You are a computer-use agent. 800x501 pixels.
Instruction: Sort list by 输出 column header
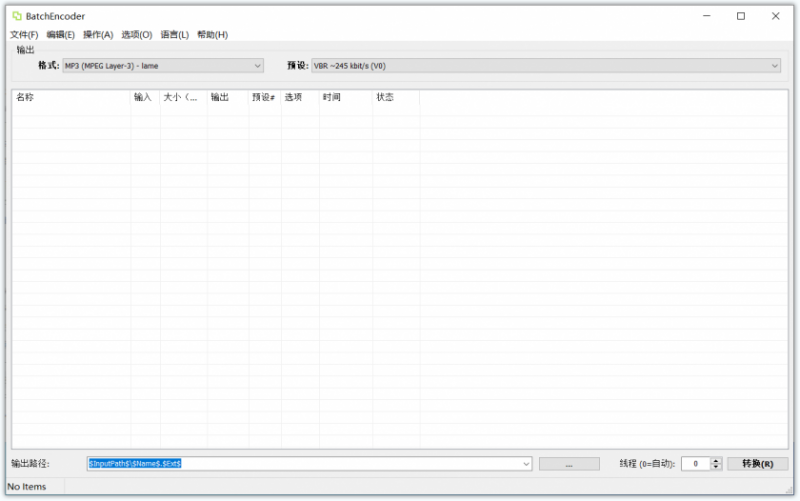pos(228,97)
